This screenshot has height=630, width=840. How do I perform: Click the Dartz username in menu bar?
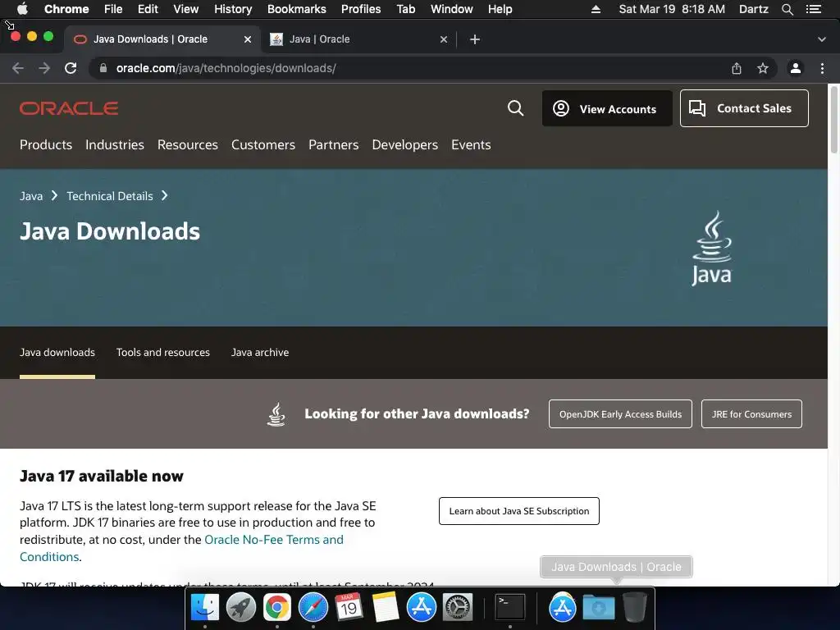[753, 9]
